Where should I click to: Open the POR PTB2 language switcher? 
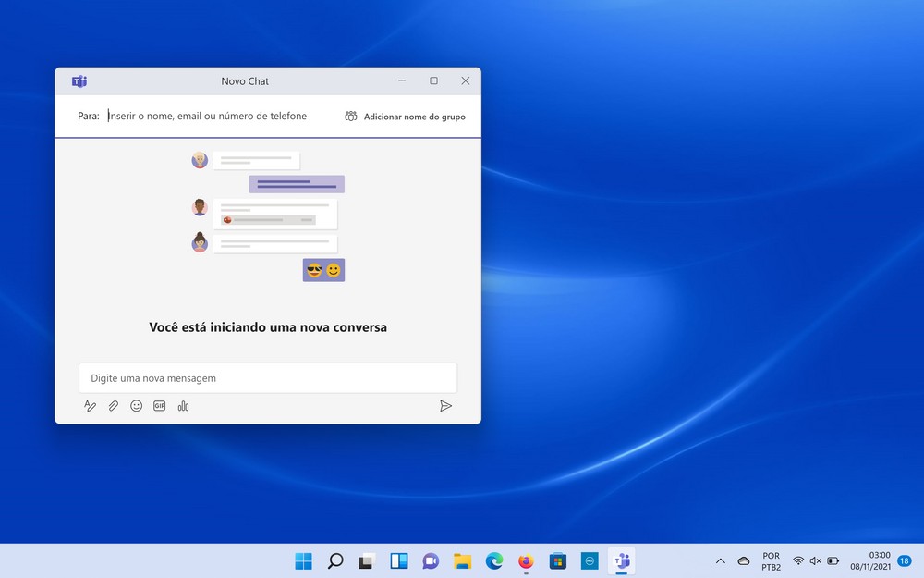point(771,561)
